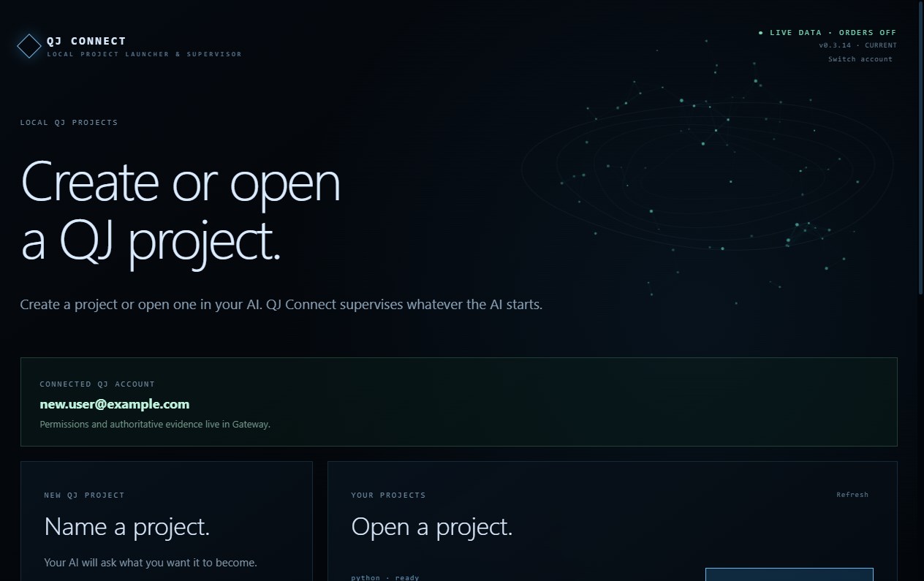Image resolution: width=924 pixels, height=581 pixels.
Task: Click the 'Permissions and authoritative evidence' note
Action: pos(155,424)
